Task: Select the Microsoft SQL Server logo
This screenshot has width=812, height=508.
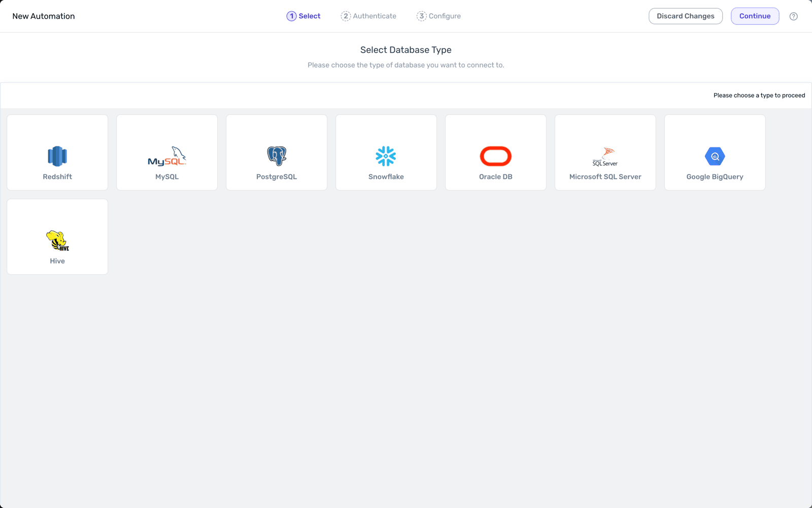Action: (605, 156)
